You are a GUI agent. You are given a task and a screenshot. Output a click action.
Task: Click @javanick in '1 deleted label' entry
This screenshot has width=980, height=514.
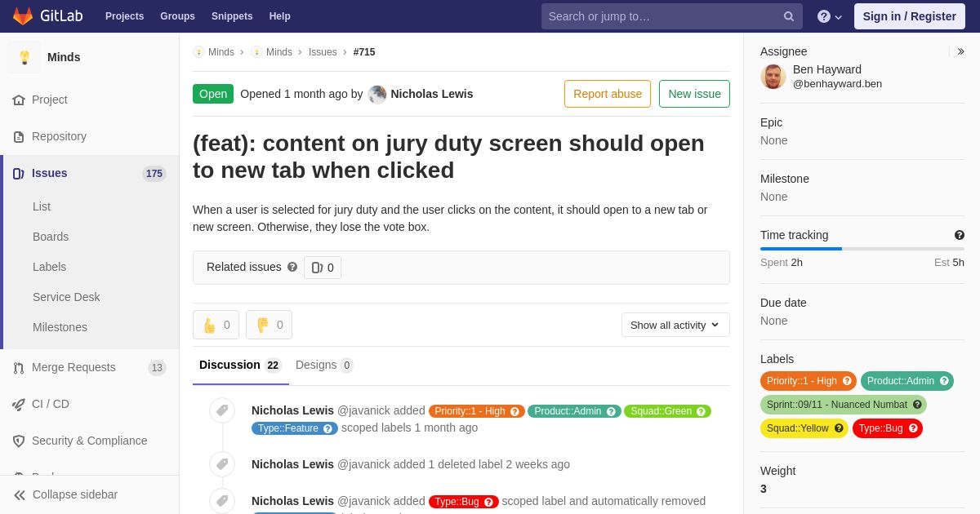pos(363,464)
